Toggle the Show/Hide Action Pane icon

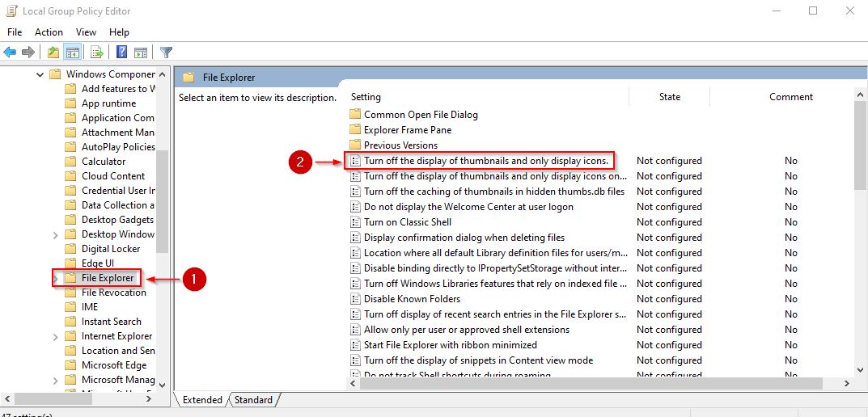coord(141,53)
